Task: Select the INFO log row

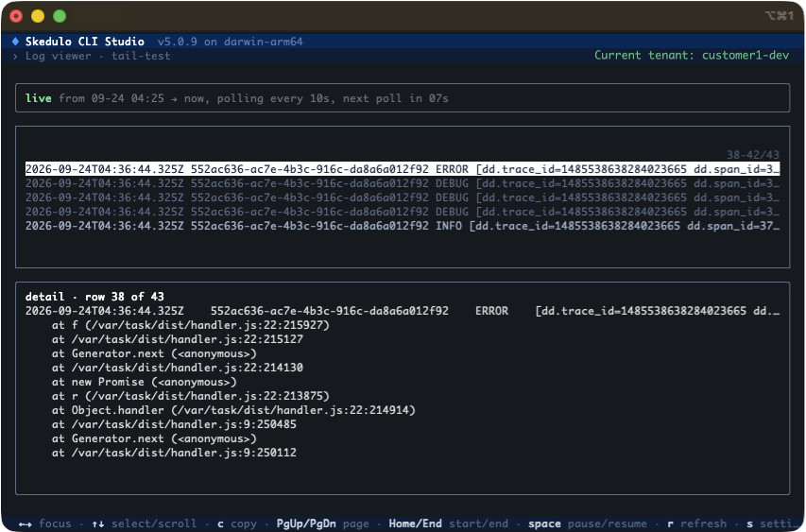Action: tap(403, 226)
